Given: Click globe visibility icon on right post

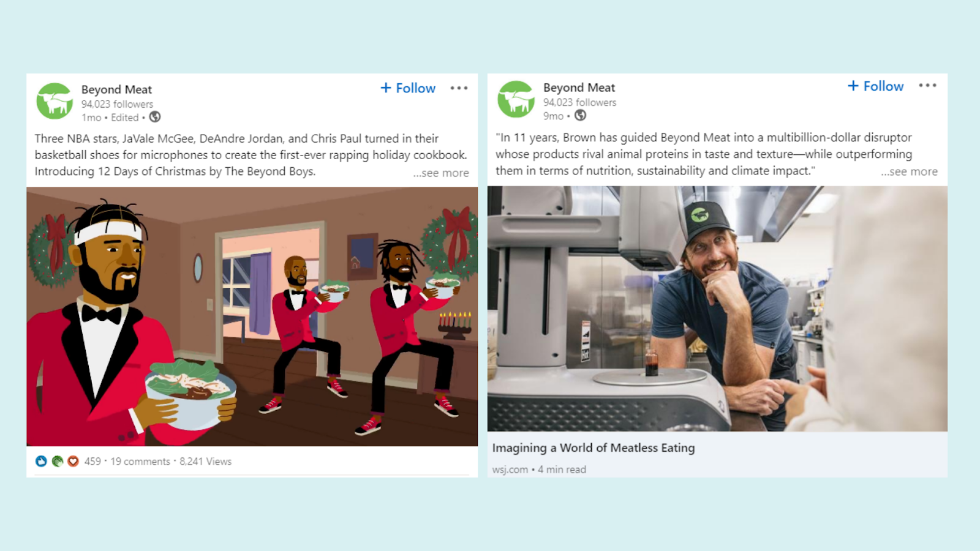Looking at the screenshot, I should 580,115.
